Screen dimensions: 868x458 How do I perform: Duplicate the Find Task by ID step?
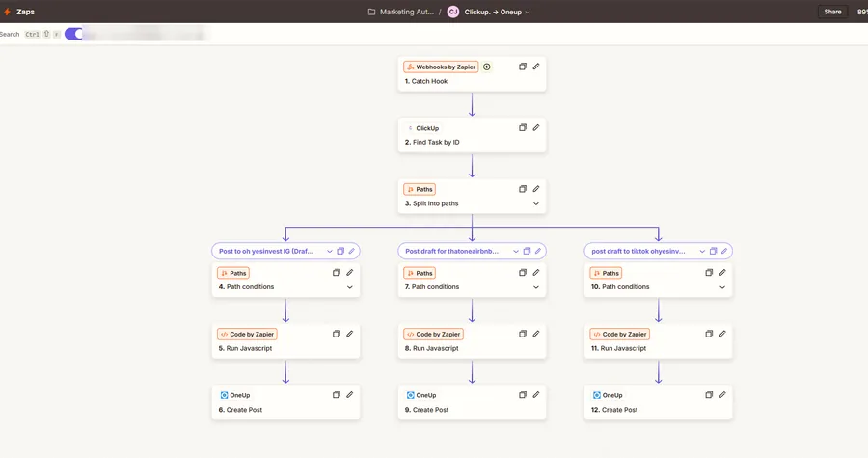(x=523, y=128)
